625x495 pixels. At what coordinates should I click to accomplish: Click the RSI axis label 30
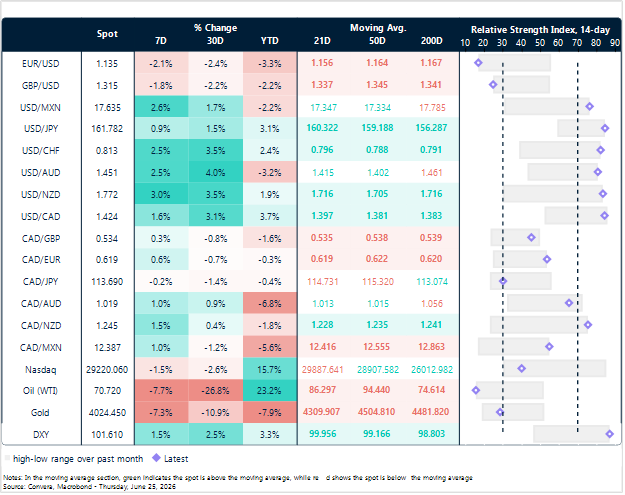pos(502,43)
